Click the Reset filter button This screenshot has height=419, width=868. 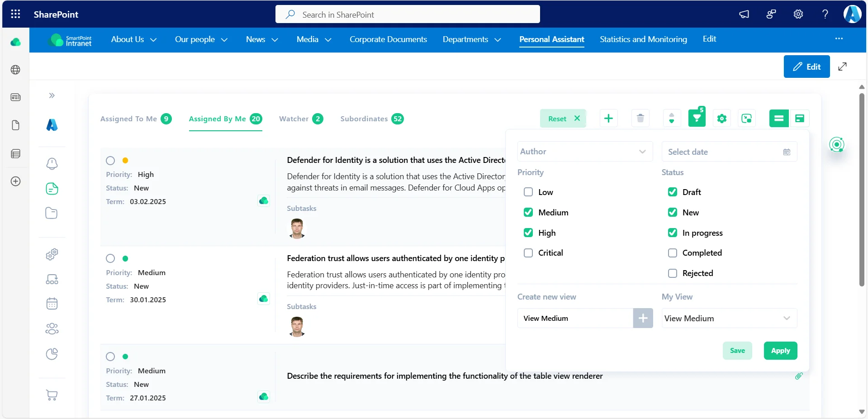563,119
